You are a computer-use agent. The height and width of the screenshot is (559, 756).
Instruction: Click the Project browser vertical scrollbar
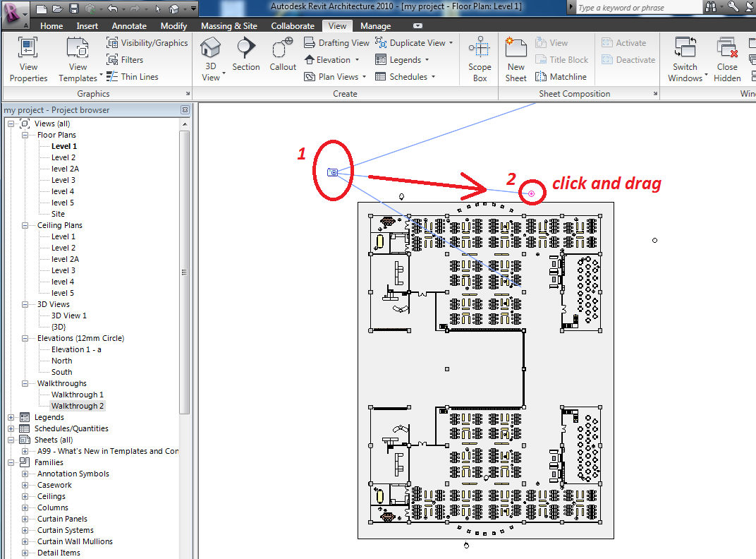[x=184, y=272]
